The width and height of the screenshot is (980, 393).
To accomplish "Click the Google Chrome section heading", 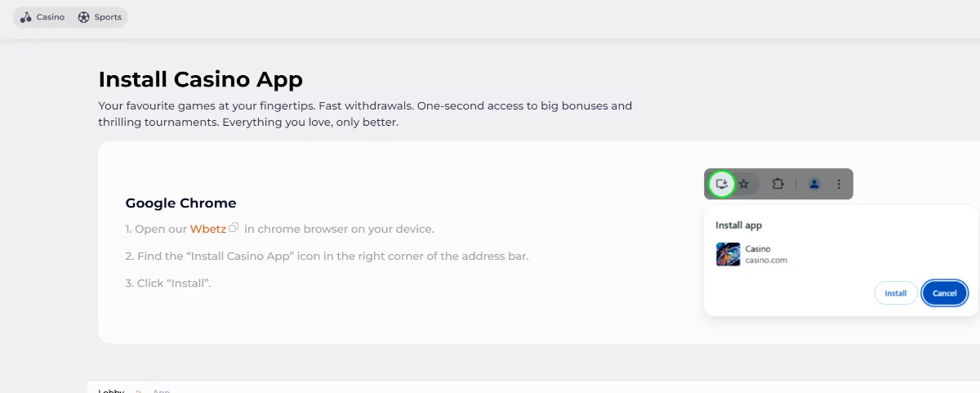I will point(180,203).
